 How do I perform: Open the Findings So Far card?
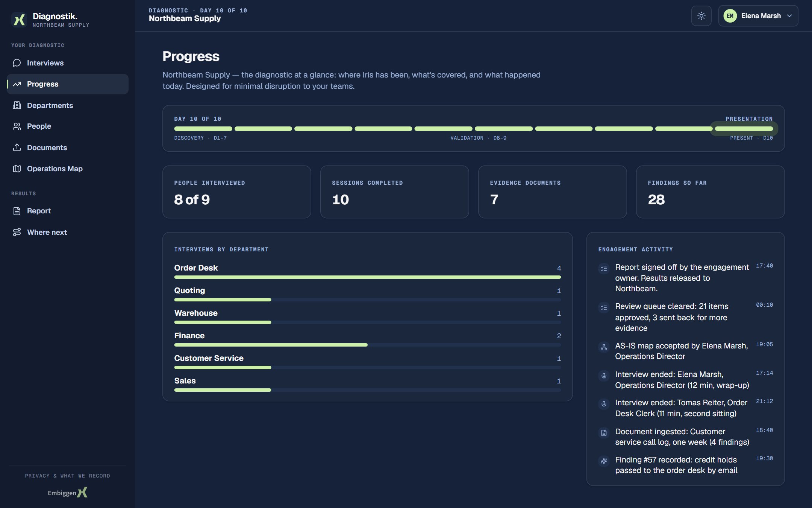tap(710, 192)
